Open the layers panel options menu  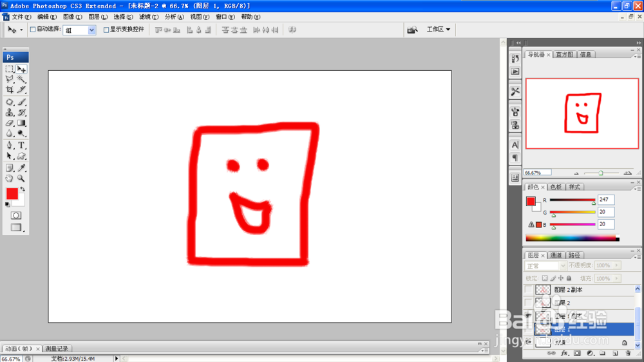coord(638,257)
